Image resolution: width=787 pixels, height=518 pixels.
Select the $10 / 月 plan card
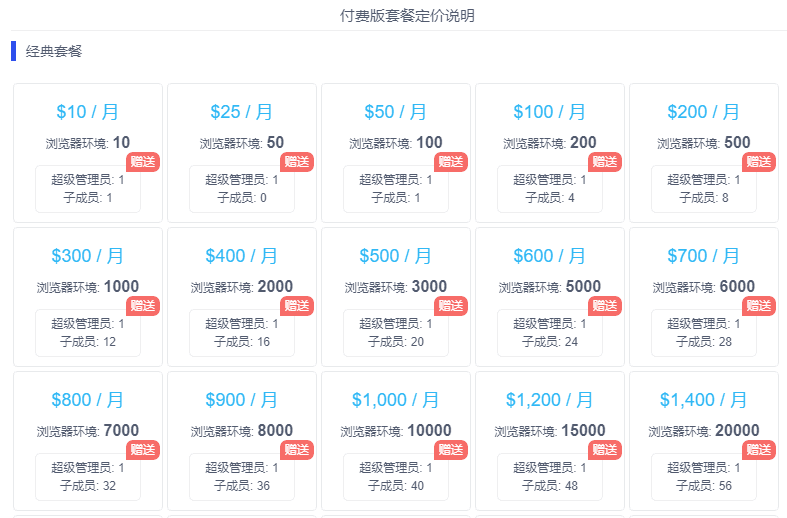(x=88, y=153)
